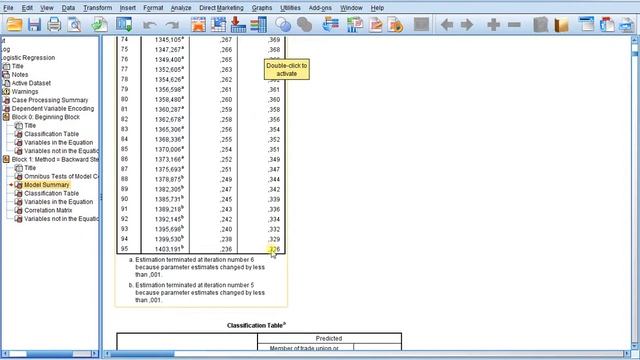Click cell 1345,105 in row 74
This screenshot has width=640, height=360.
[169, 40]
